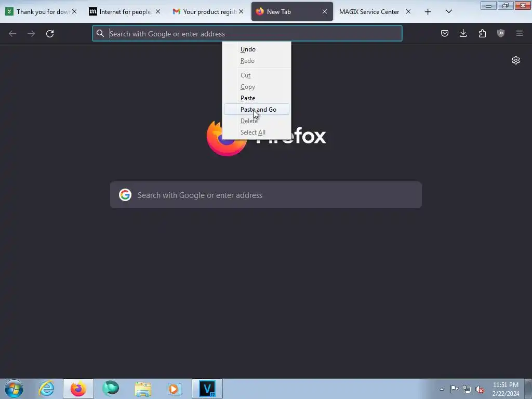The image size is (532, 399).
Task: Launch Internet Explorer from taskbar
Action: click(x=46, y=389)
